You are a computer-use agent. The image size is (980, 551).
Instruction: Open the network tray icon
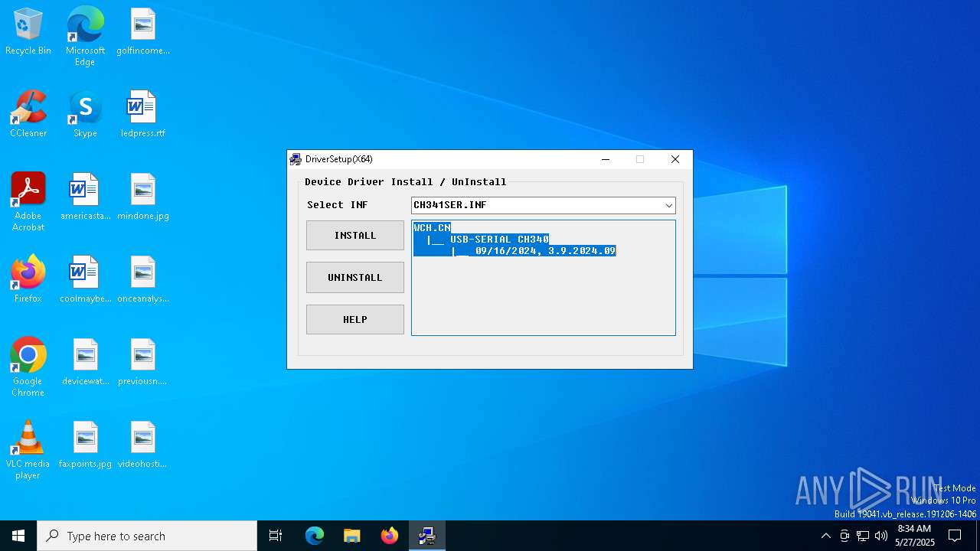863,536
